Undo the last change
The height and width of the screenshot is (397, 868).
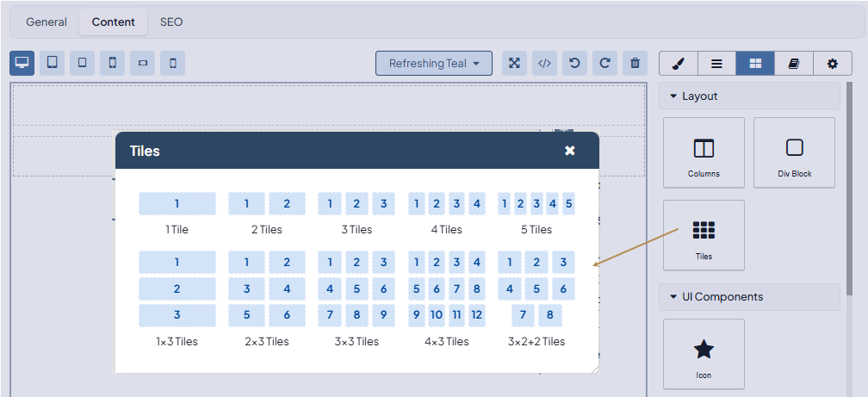click(574, 63)
